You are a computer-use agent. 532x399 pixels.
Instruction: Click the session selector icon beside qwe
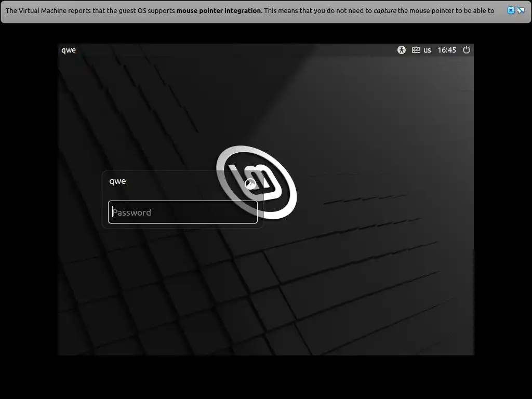tap(250, 184)
